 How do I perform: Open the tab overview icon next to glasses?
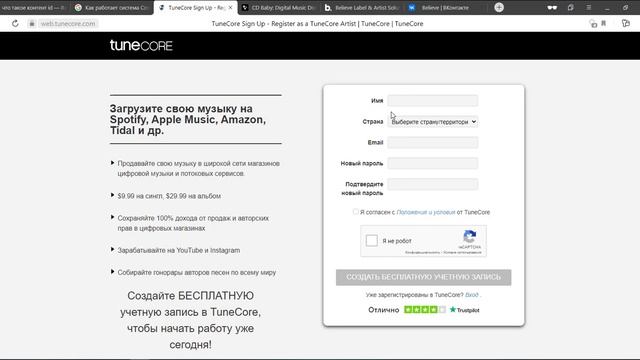click(x=571, y=7)
